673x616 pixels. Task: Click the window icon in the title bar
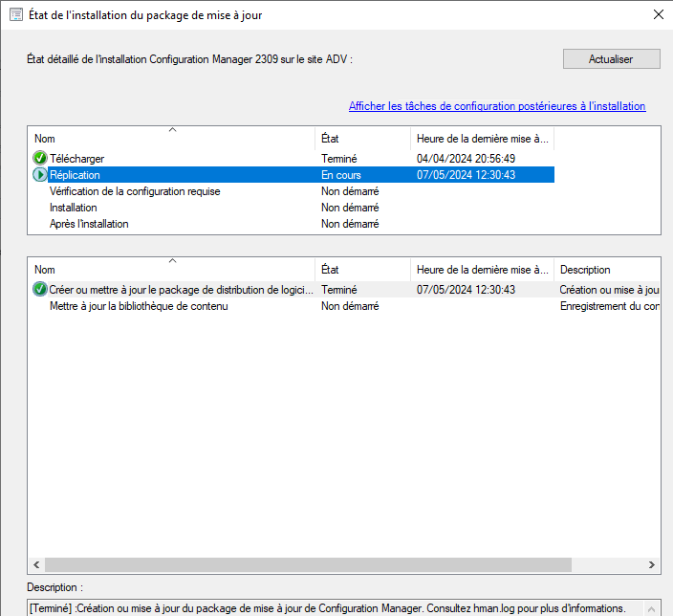pos(16,14)
